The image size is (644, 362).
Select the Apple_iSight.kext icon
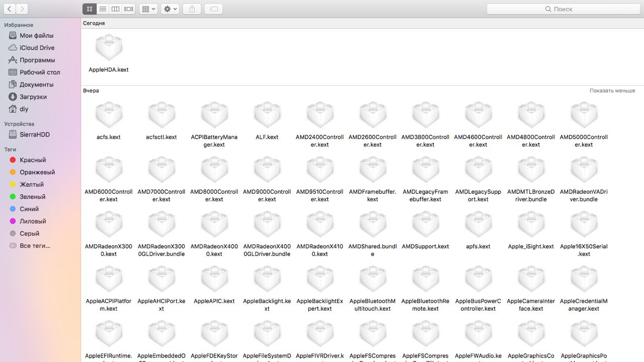pyautogui.click(x=531, y=225)
